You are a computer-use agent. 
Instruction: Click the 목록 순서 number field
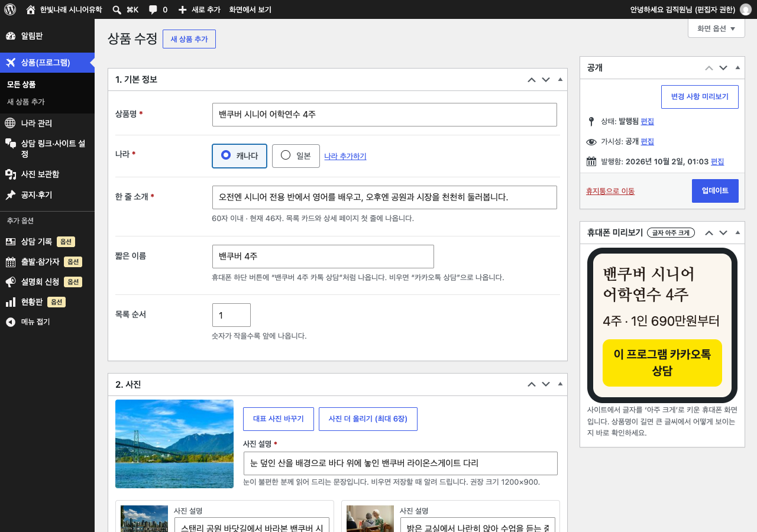point(231,315)
